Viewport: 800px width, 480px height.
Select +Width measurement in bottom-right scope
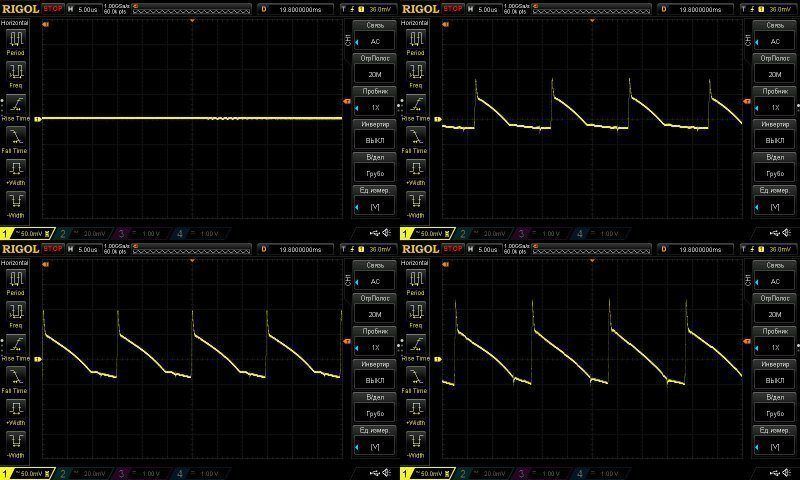(x=416, y=413)
